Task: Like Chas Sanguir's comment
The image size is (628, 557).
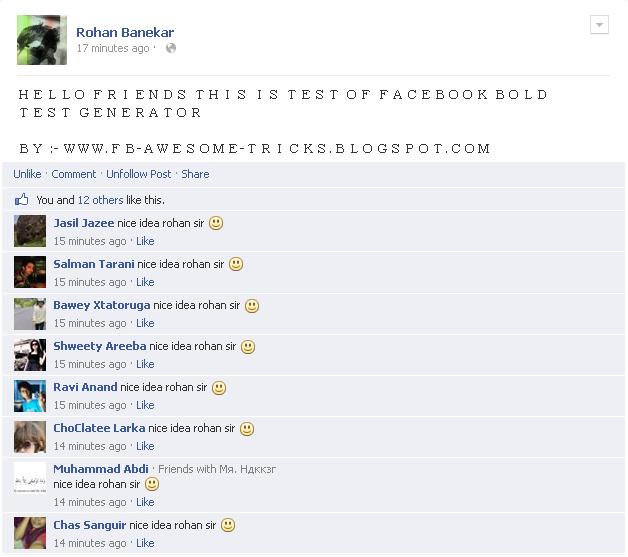Action: click(145, 543)
